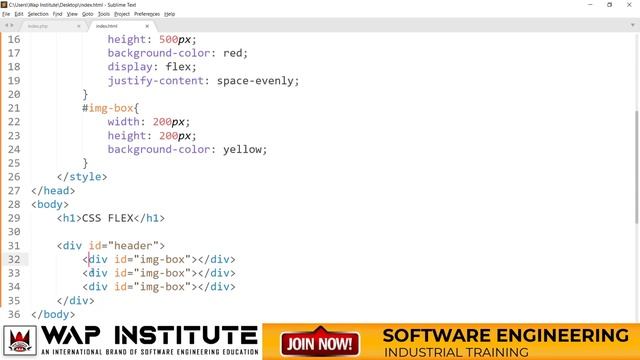640x360 pixels.
Task: Restore down the Sublime Text window
Action: (609, 4)
